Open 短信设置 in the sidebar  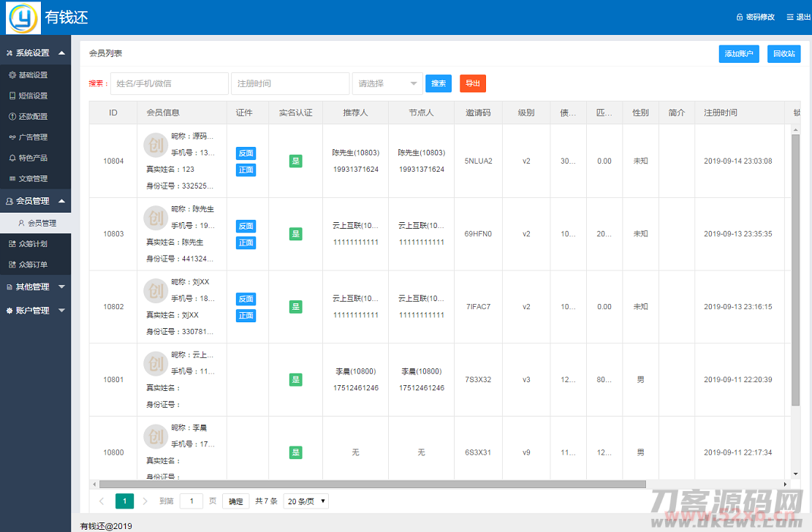[33, 96]
